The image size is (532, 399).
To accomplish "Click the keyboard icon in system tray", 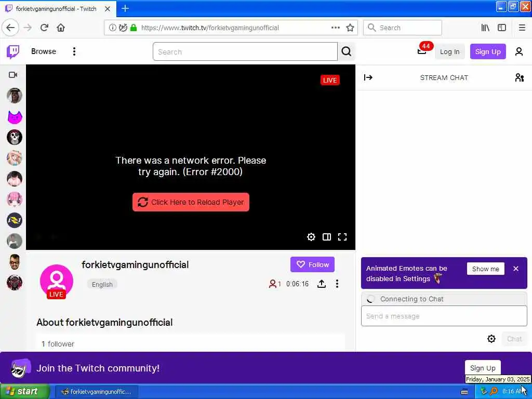I will 464,392.
